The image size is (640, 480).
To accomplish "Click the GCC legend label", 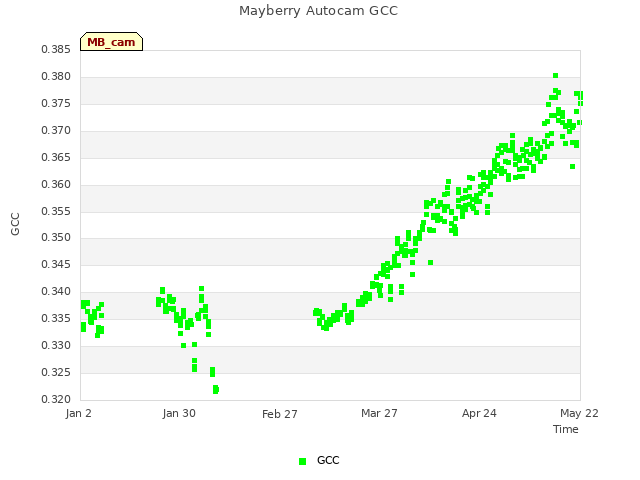I will point(328,460).
